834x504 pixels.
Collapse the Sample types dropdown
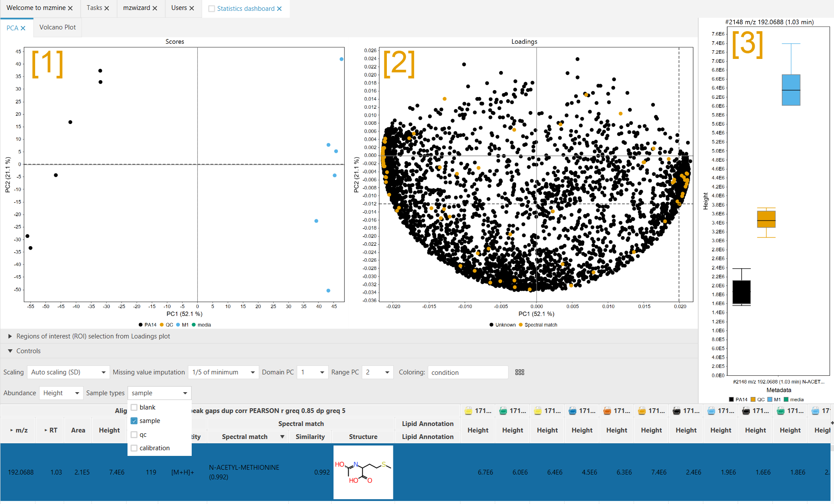coord(159,393)
